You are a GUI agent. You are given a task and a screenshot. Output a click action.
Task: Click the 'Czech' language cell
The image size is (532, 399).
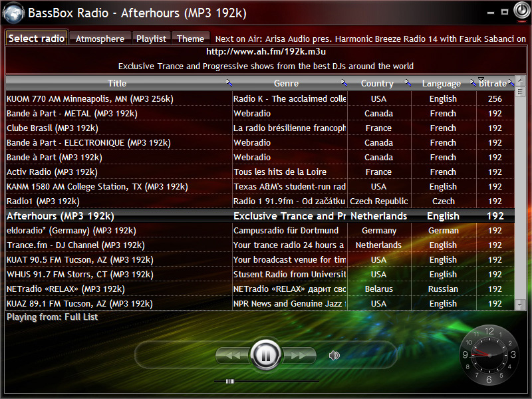pyautogui.click(x=443, y=201)
